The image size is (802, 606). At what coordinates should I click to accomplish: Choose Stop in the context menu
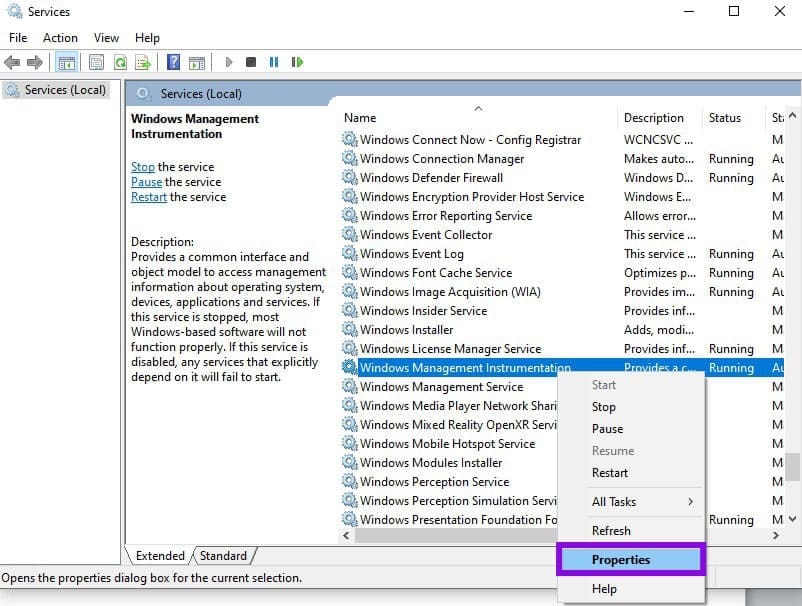click(631, 407)
